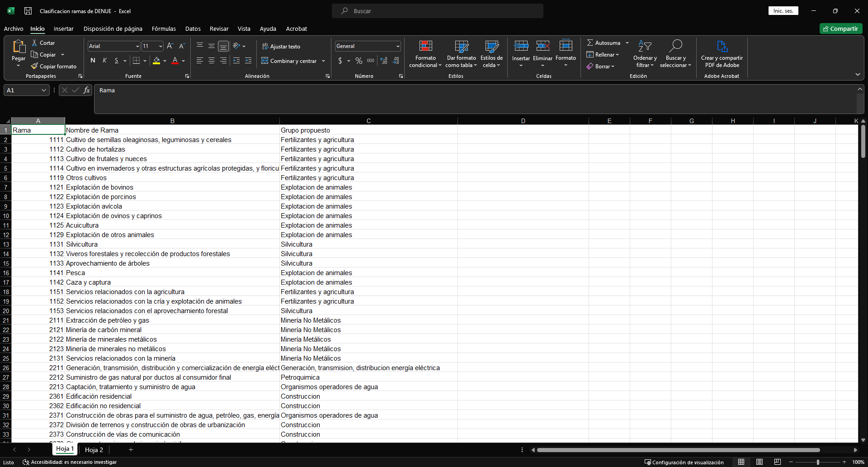Click the zoom slider in status bar
This screenshot has height=467, width=868.
817,462
